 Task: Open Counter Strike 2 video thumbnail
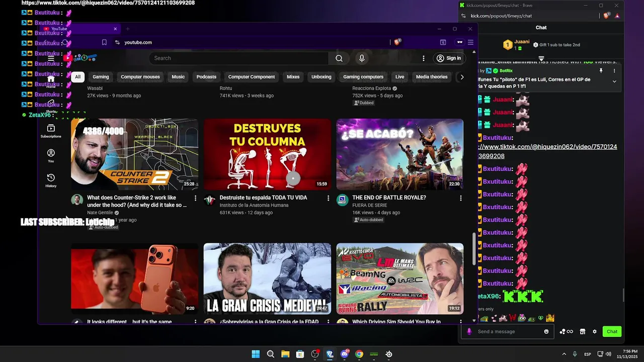pos(134,154)
